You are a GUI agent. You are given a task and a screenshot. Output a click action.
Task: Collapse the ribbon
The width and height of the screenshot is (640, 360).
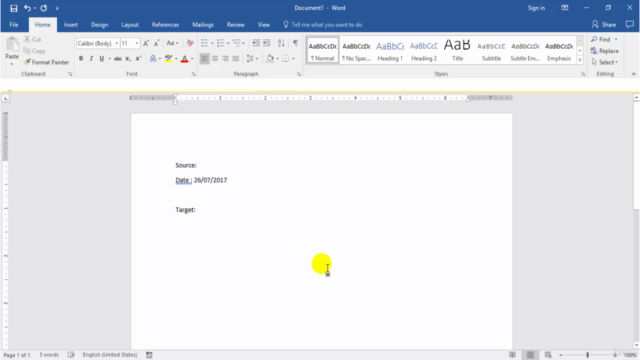click(x=633, y=74)
